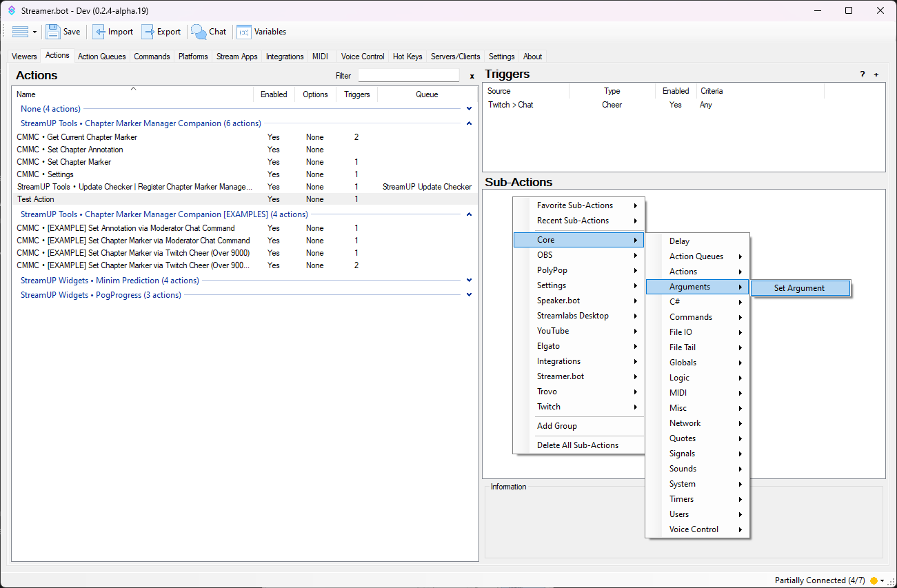Select the Set Annotation via Moderator Chat Command example
897x588 pixels.
point(245,228)
